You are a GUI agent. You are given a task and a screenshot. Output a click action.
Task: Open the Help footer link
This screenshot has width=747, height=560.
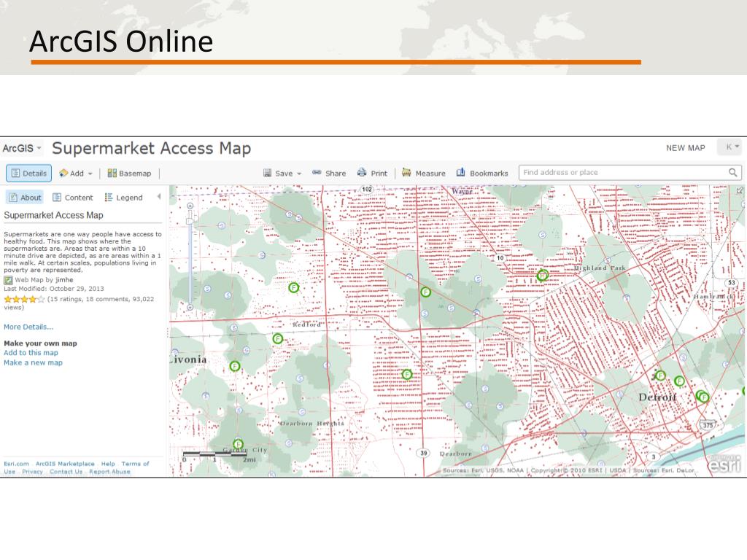coord(108,464)
